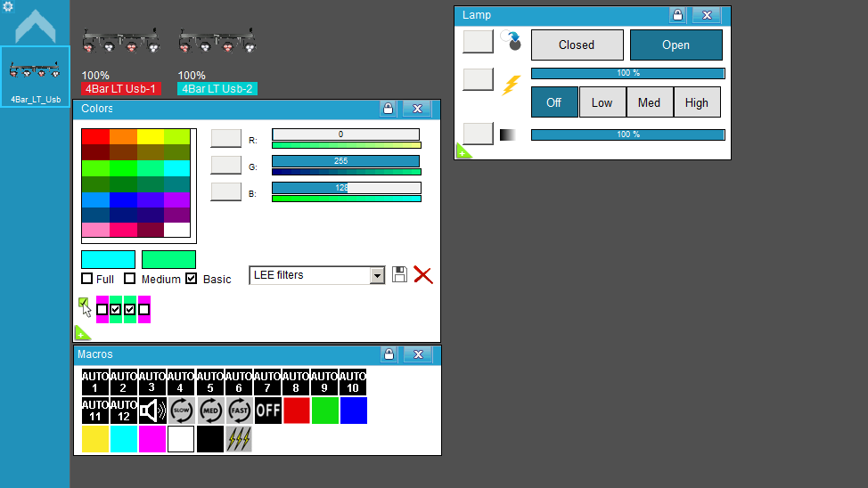Lock the Macros panel
Viewport: 868px width, 488px height.
[x=389, y=354]
